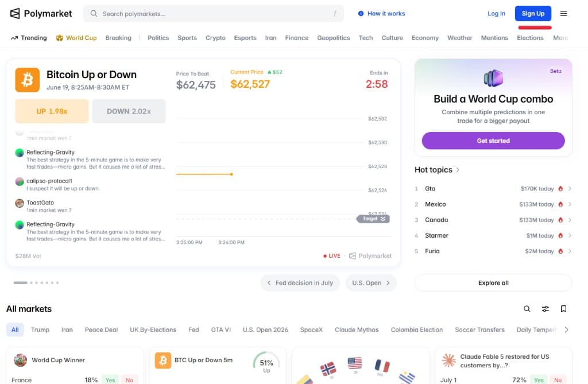Click the How it works info icon
The image size is (588, 384).
click(x=361, y=14)
